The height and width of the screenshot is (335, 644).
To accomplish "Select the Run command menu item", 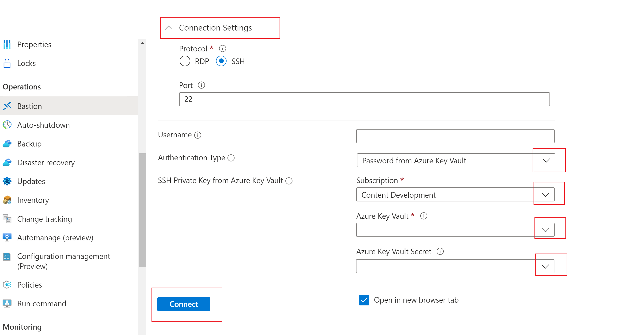I will [x=42, y=304].
